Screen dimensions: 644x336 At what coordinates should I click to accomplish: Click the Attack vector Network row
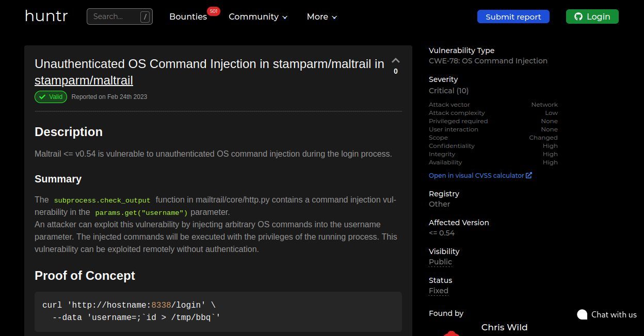click(x=493, y=105)
